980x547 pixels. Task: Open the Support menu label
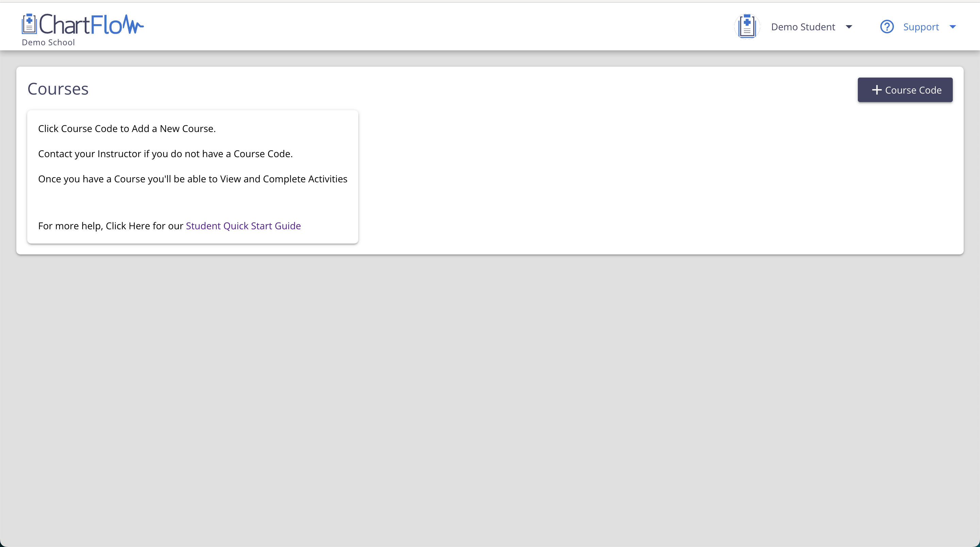coord(921,27)
